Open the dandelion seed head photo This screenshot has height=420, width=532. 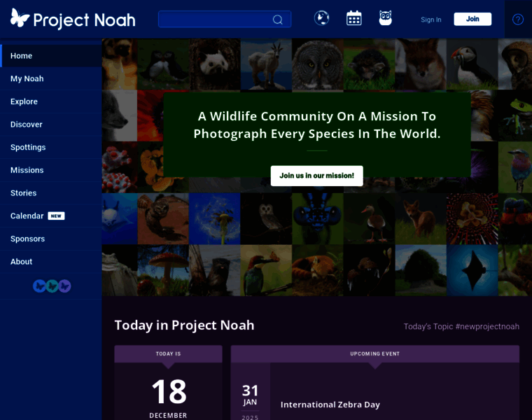click(215, 219)
